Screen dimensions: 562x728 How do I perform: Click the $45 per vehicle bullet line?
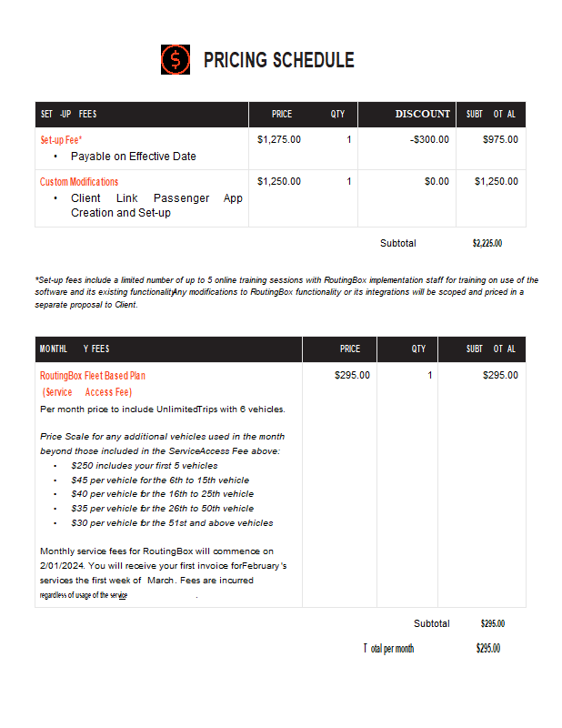pyautogui.click(x=159, y=480)
